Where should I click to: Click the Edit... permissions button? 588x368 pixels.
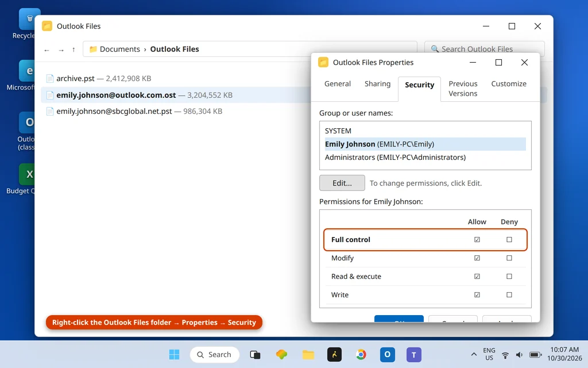click(x=342, y=183)
